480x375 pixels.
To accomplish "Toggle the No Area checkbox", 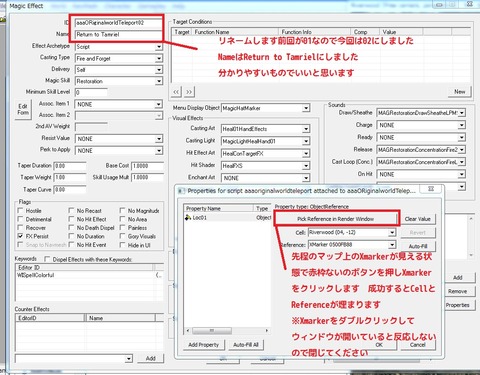I will (122, 219).
